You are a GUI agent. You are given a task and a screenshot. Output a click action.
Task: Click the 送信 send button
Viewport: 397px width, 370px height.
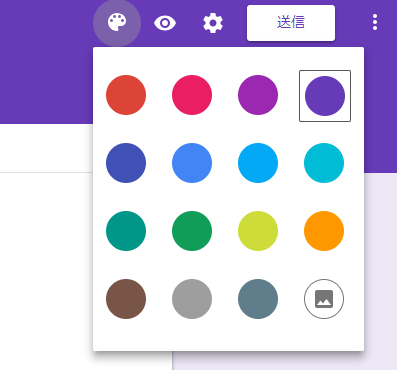tap(291, 23)
